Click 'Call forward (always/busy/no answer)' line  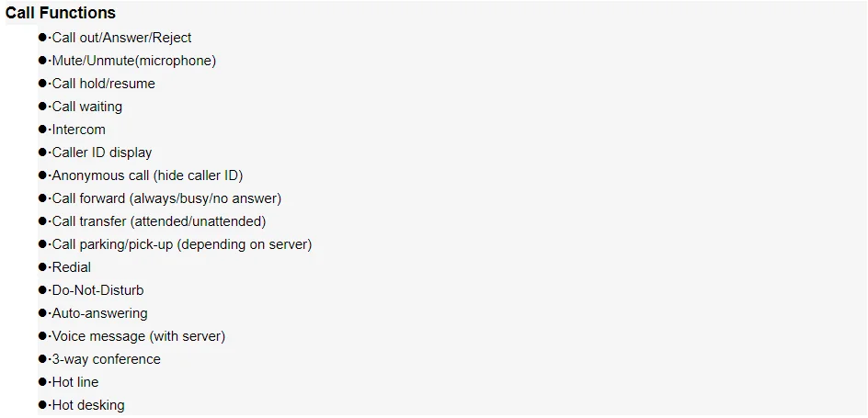(x=166, y=198)
